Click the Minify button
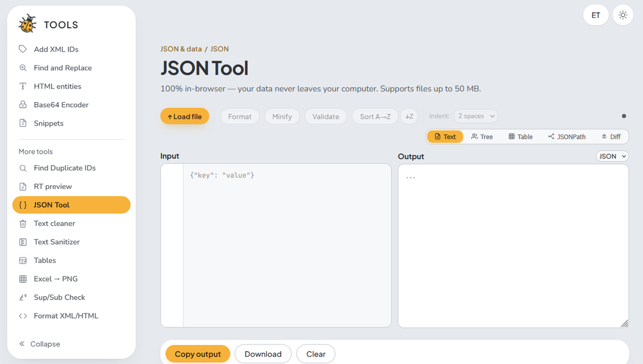The height and width of the screenshot is (364, 643). (282, 117)
